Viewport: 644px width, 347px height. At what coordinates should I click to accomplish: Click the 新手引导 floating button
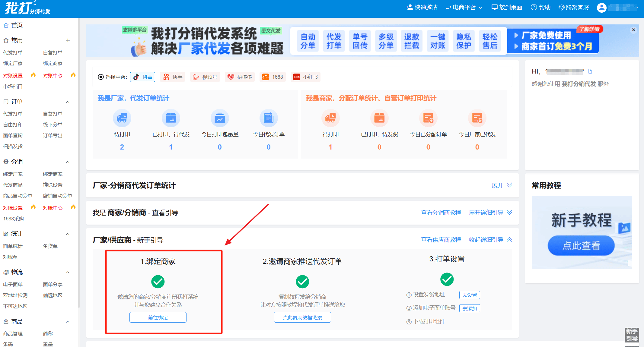[632, 335]
